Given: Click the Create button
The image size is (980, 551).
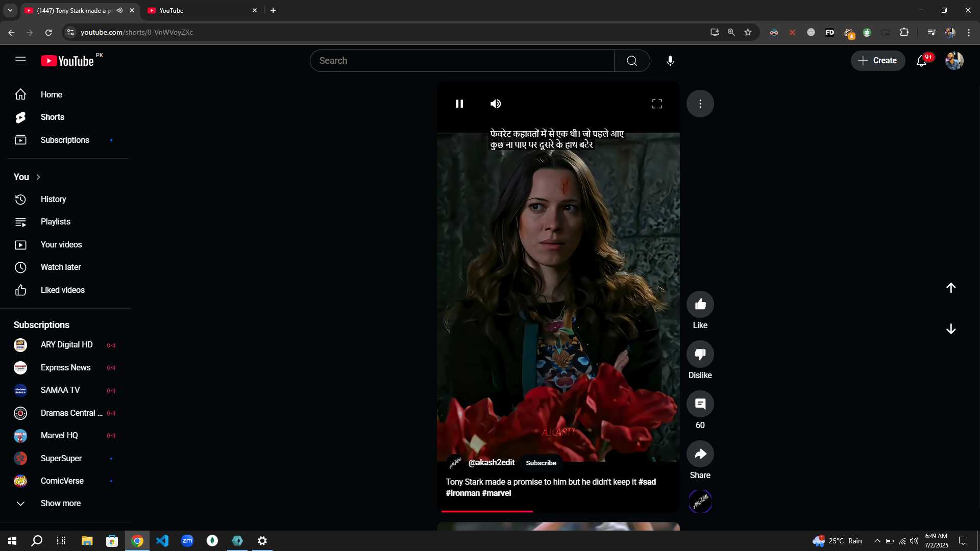Looking at the screenshot, I should 877,60.
